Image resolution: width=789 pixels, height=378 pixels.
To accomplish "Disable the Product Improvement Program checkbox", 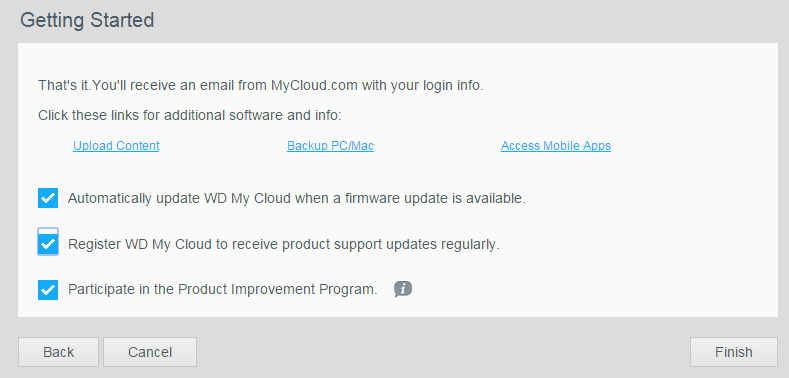I will point(48,290).
